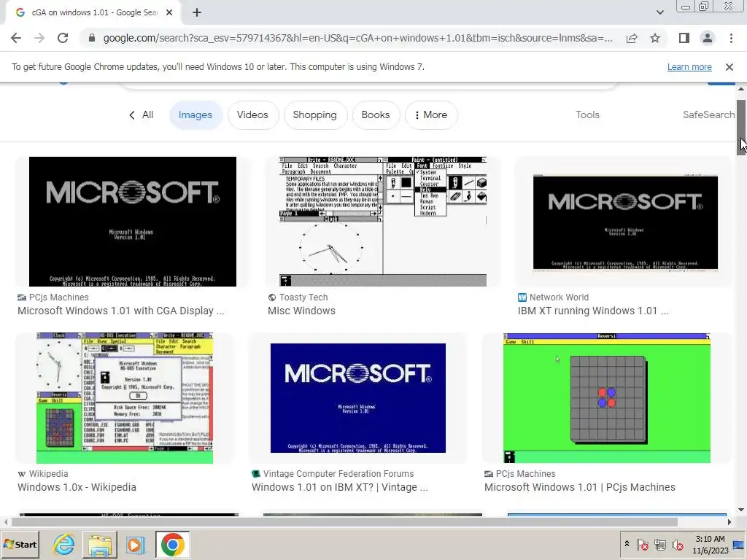Click the horizontal scroll right arrow
Viewport: 747px width, 560px height.
729,522
